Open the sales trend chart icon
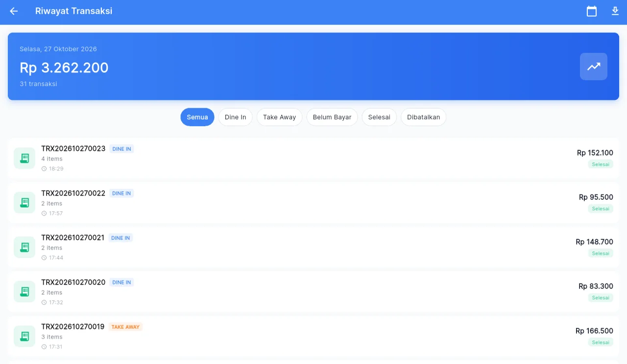The image size is (627, 364). [x=594, y=67]
